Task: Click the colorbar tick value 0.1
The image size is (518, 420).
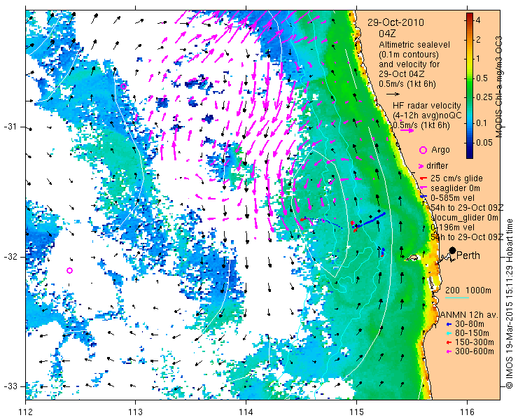Action: click(x=481, y=123)
